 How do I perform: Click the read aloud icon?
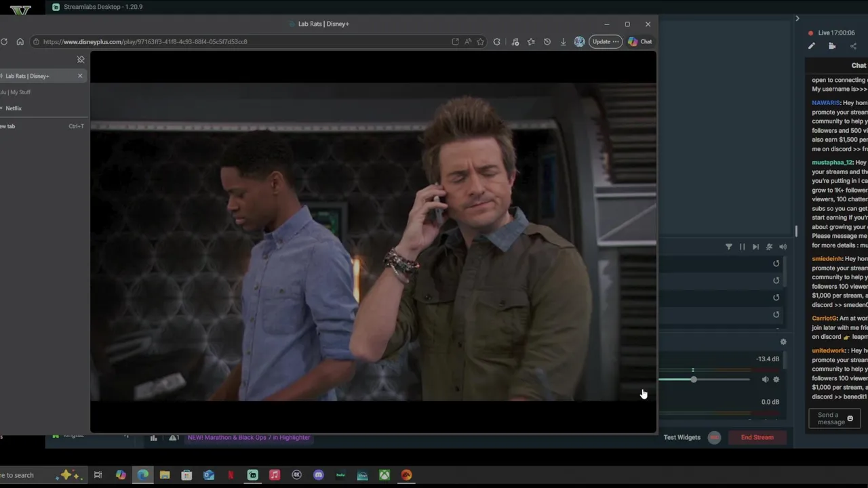click(x=468, y=41)
